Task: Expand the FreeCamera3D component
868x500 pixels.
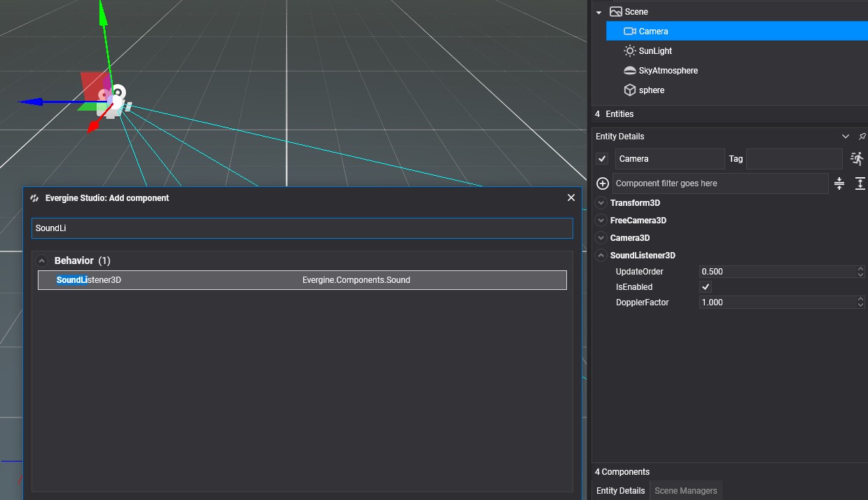Action: [601, 221]
